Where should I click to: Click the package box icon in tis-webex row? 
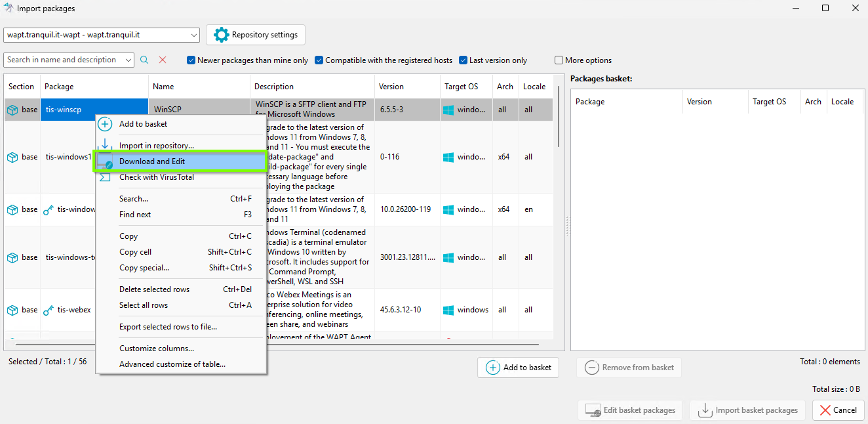tap(12, 310)
